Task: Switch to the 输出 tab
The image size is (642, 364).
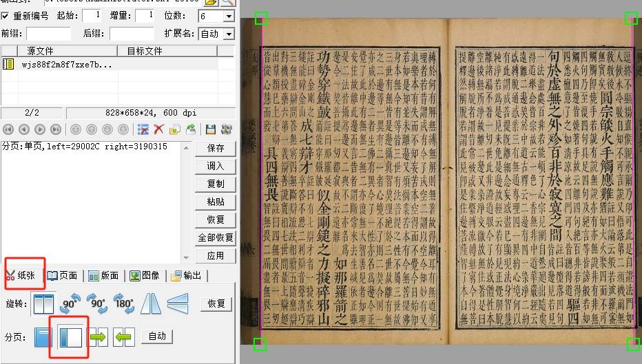Action: click(x=187, y=275)
